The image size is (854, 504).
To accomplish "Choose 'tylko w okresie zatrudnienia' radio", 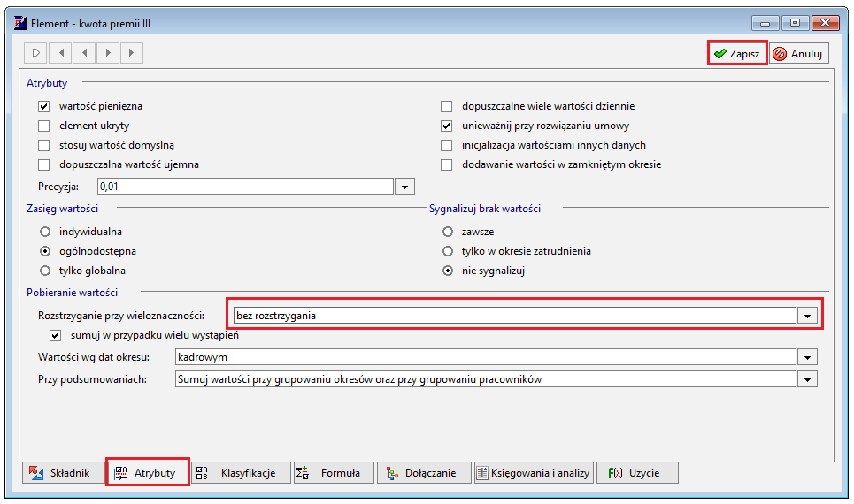I will 448,251.
